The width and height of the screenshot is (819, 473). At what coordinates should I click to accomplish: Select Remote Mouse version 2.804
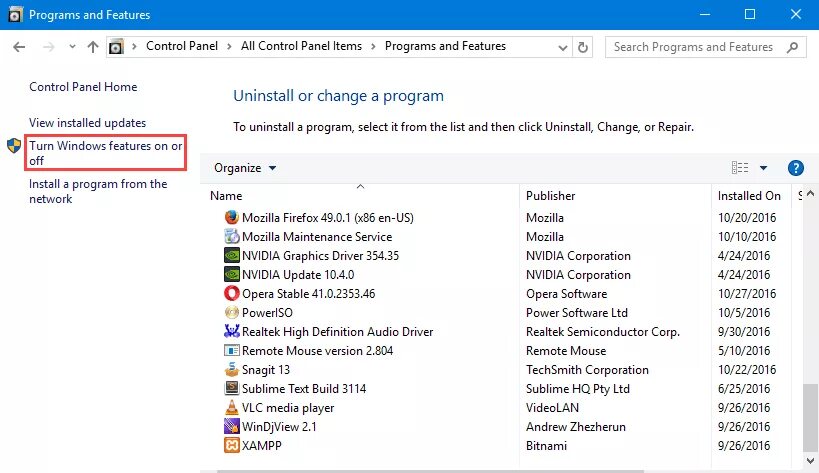pyautogui.click(x=317, y=351)
